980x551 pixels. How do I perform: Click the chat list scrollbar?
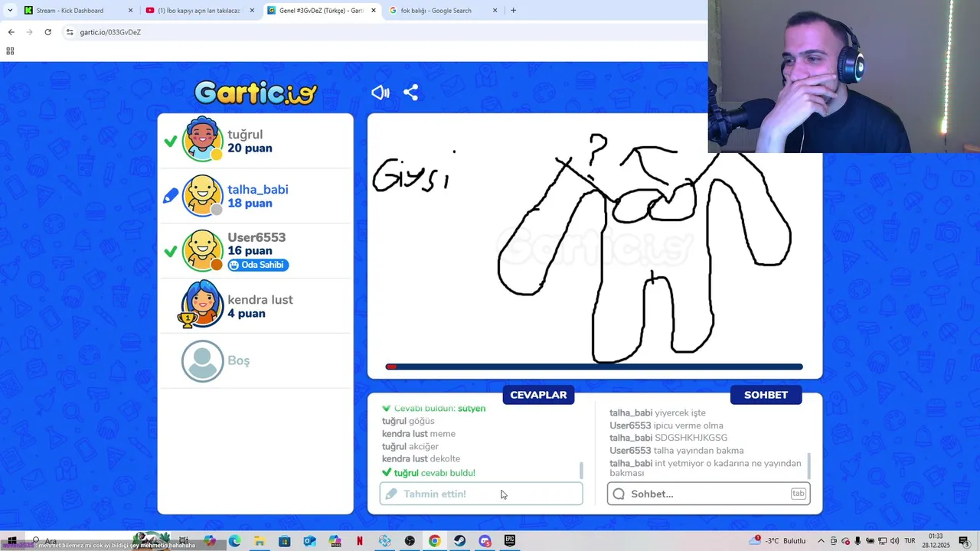tap(808, 466)
